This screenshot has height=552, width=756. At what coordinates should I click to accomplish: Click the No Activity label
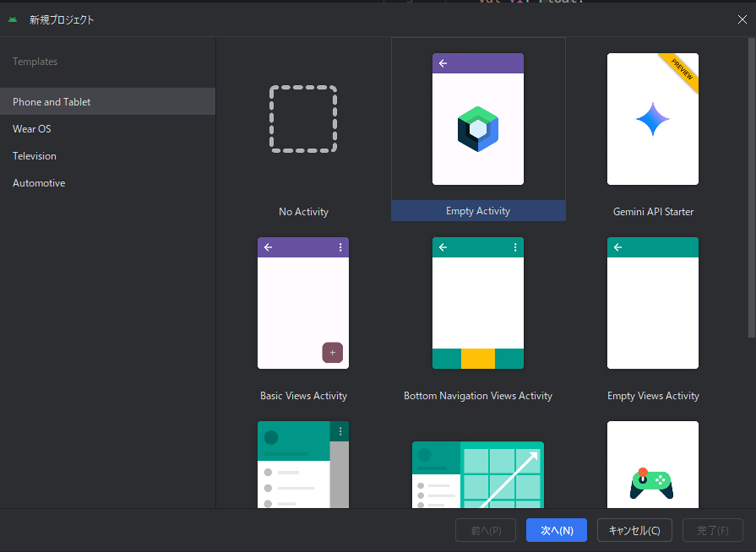(303, 212)
